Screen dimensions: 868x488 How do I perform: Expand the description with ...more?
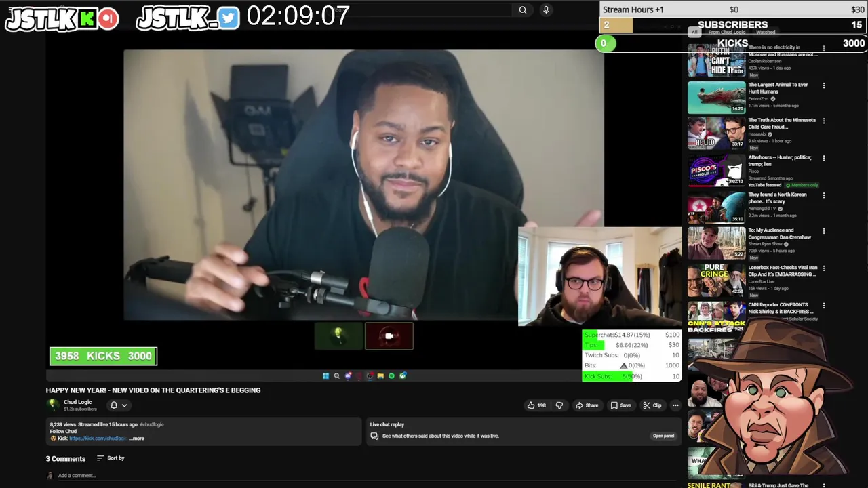(137, 439)
